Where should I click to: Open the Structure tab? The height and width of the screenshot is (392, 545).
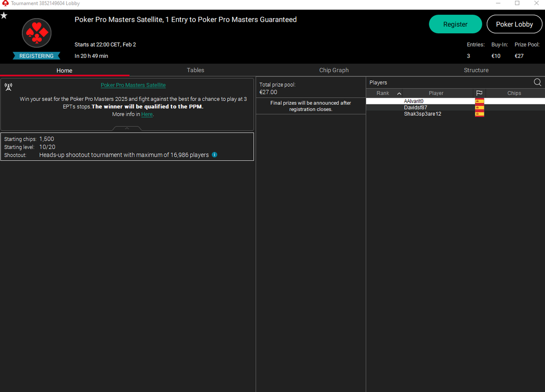point(476,70)
